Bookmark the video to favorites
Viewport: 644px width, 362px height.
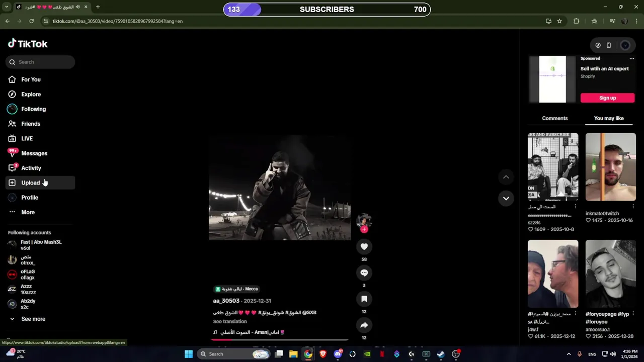click(364, 299)
